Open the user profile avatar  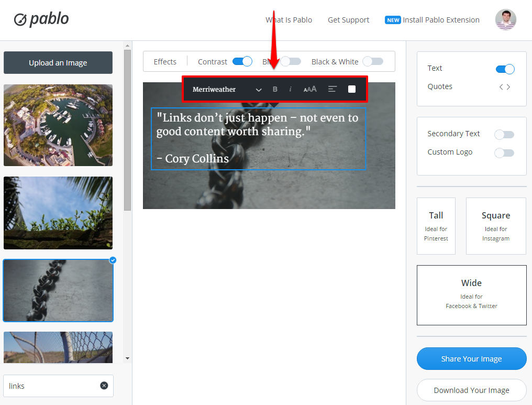pos(505,20)
